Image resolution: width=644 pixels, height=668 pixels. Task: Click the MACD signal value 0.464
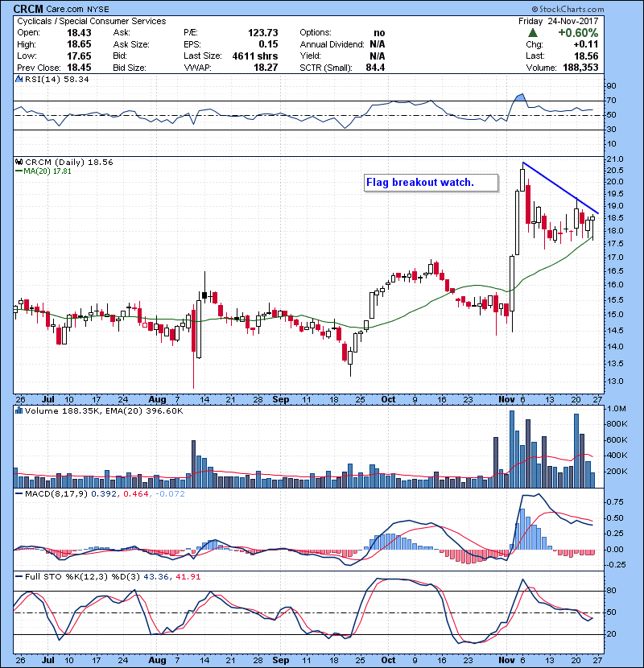(x=136, y=494)
